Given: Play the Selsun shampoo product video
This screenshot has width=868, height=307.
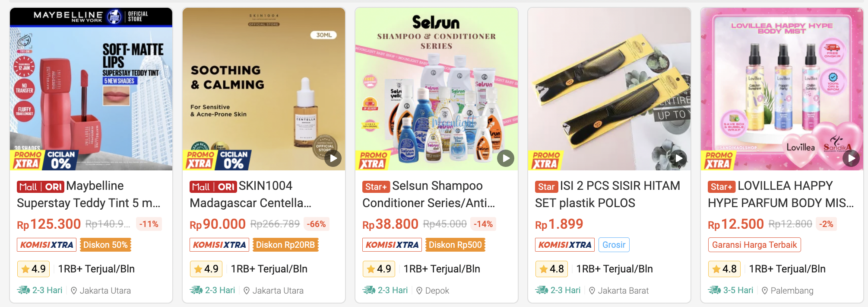Looking at the screenshot, I should (506, 158).
